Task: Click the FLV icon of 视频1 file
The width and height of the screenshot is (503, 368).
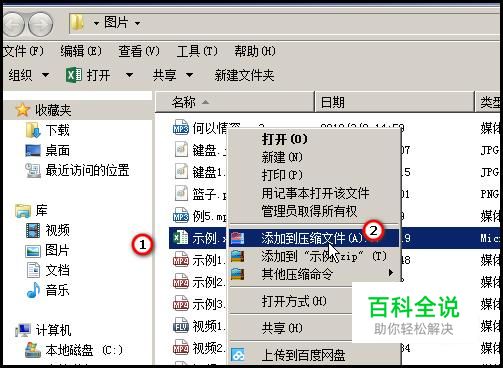Action: tap(181, 326)
